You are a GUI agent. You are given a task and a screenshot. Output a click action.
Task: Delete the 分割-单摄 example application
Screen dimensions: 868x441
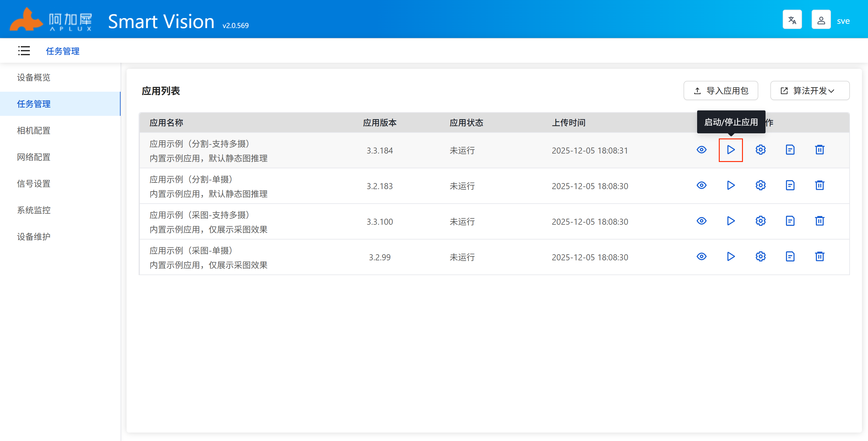click(819, 186)
